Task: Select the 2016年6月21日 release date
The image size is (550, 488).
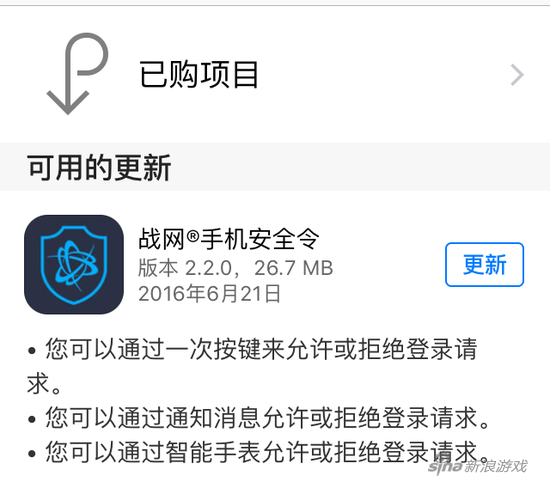Action: [x=209, y=293]
